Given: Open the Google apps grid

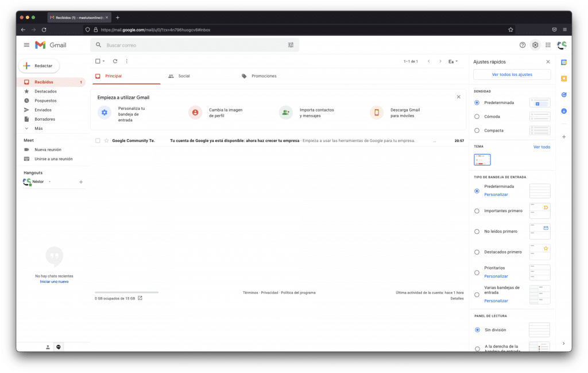Looking at the screenshot, I should click(548, 44).
